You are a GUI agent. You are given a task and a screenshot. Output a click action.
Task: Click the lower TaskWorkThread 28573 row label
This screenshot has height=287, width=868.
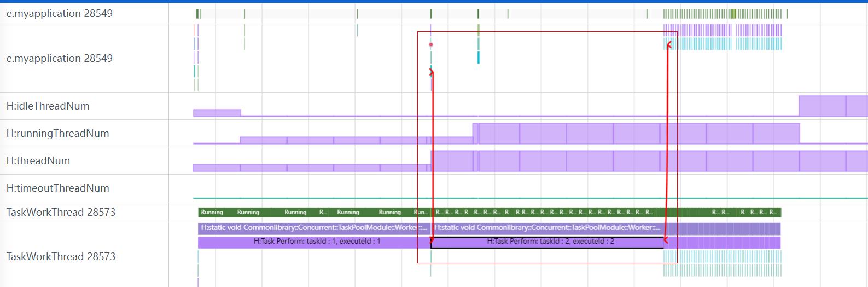click(61, 257)
